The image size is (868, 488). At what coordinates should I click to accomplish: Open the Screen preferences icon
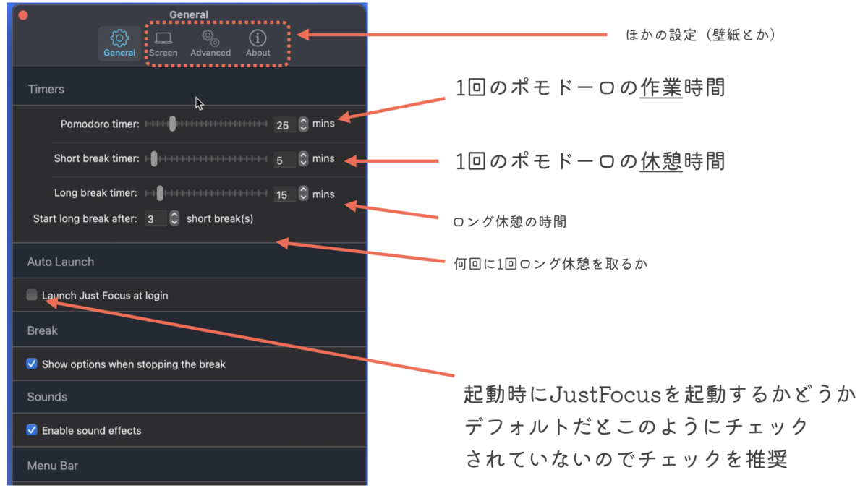pos(163,43)
